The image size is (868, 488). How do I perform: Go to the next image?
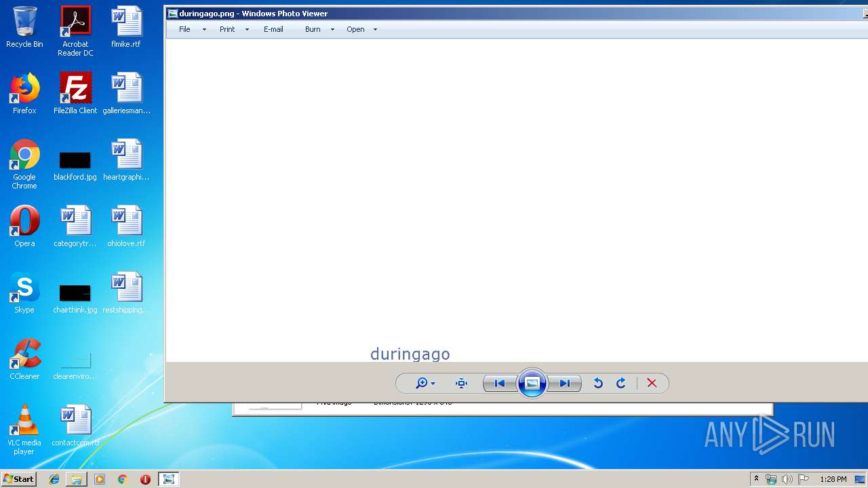click(564, 384)
